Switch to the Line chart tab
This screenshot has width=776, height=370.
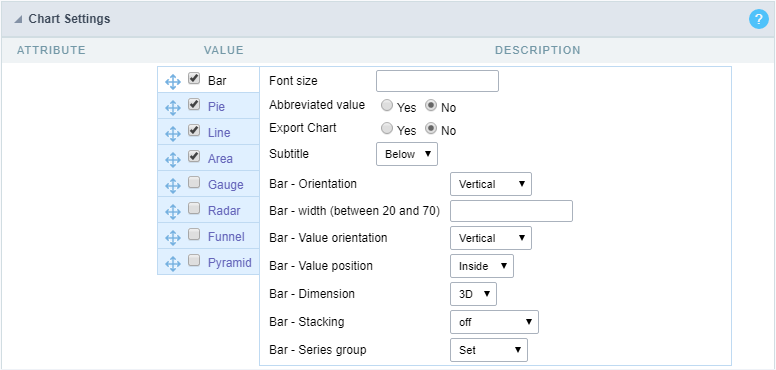pyautogui.click(x=219, y=133)
